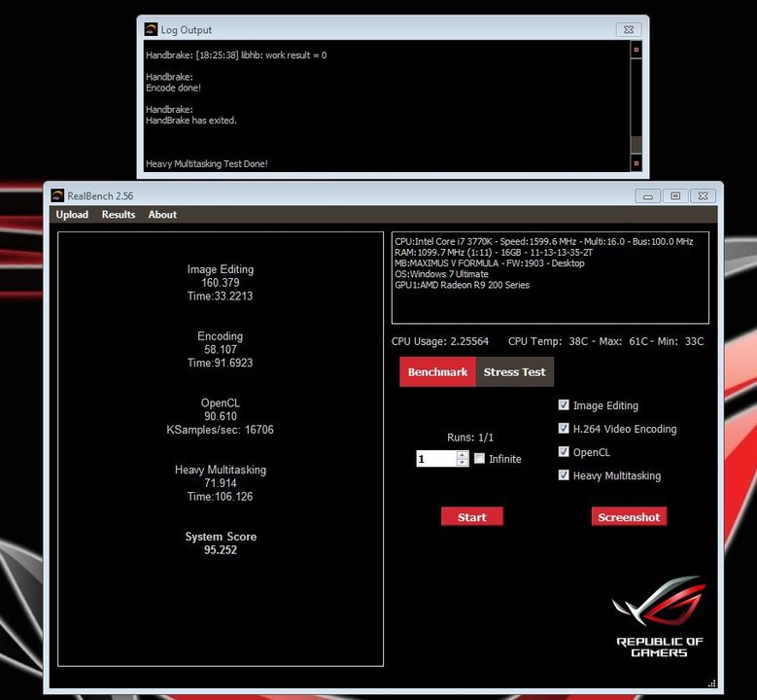Click the 'Time:106.126' result text
Image resolution: width=757 pixels, height=700 pixels.
[221, 496]
